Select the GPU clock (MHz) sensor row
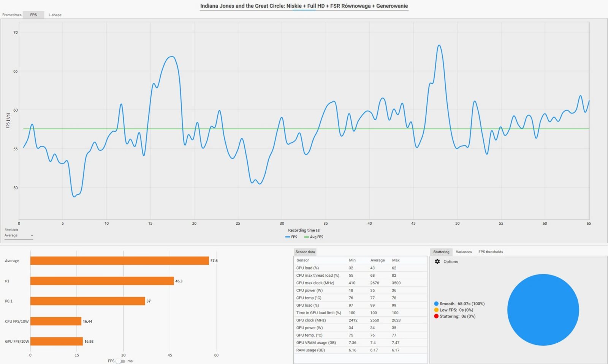This screenshot has width=608, height=364. click(311, 320)
